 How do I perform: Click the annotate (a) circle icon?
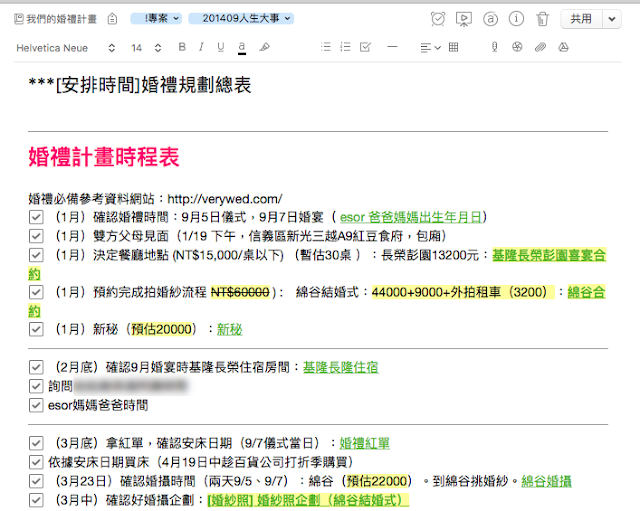click(490, 19)
